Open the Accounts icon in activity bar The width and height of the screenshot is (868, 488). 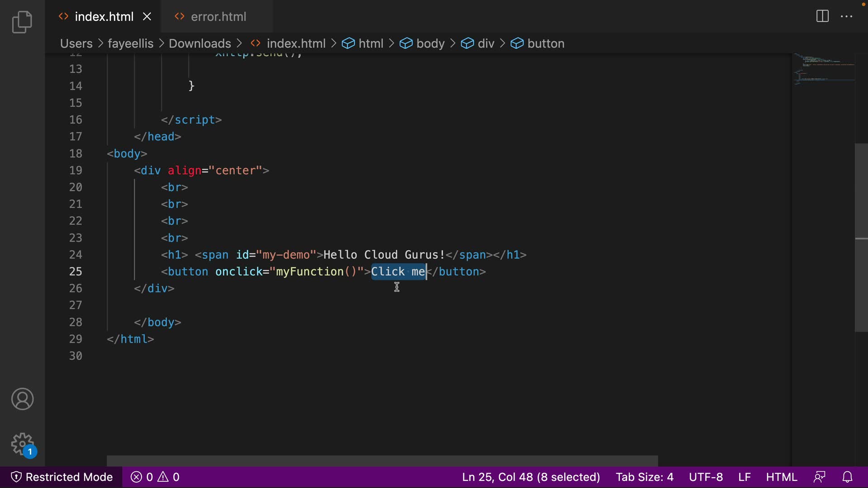pyautogui.click(x=22, y=399)
